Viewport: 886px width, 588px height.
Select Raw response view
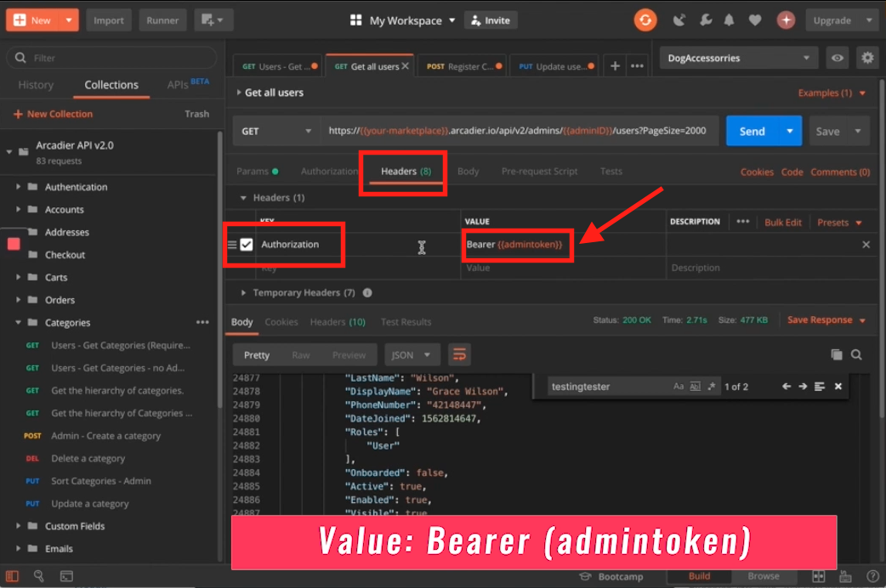pos(301,354)
